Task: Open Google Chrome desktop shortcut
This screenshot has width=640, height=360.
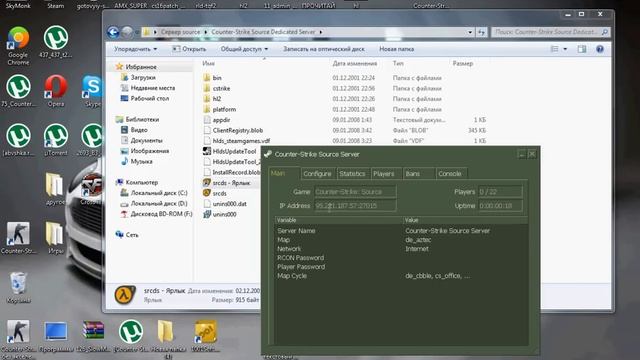Action: tap(18, 45)
